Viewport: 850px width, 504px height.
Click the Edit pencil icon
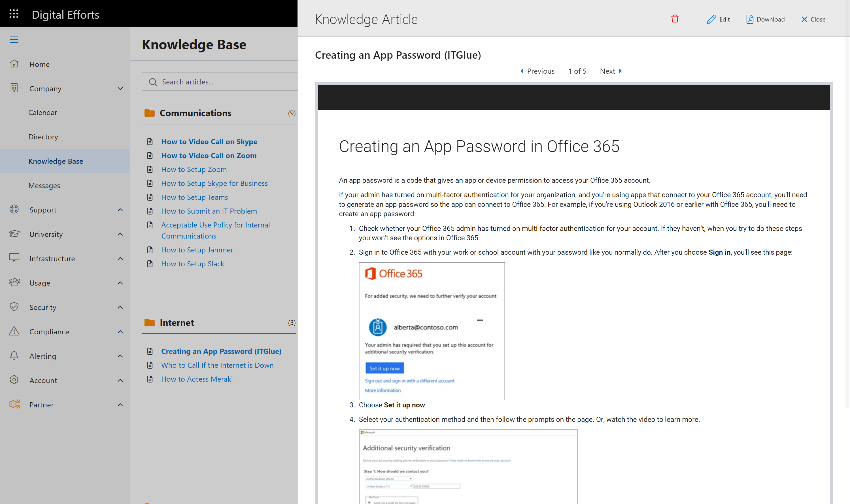pyautogui.click(x=711, y=19)
